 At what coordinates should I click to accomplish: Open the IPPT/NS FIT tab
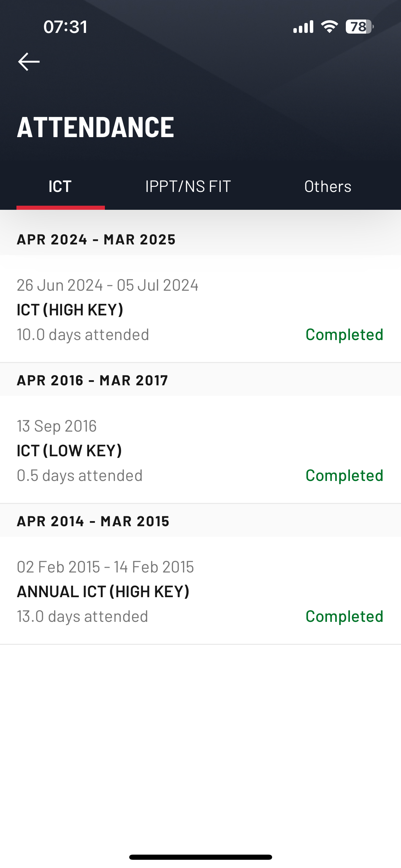point(188,186)
